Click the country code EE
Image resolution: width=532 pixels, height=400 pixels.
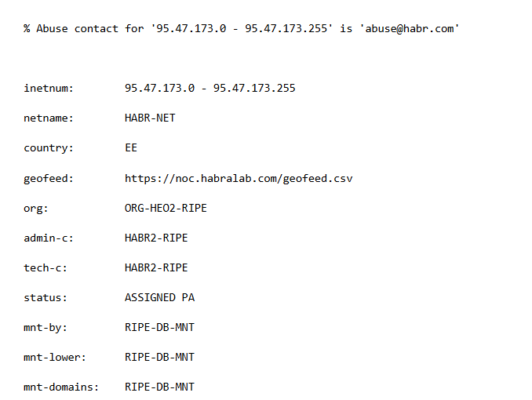click(x=131, y=148)
